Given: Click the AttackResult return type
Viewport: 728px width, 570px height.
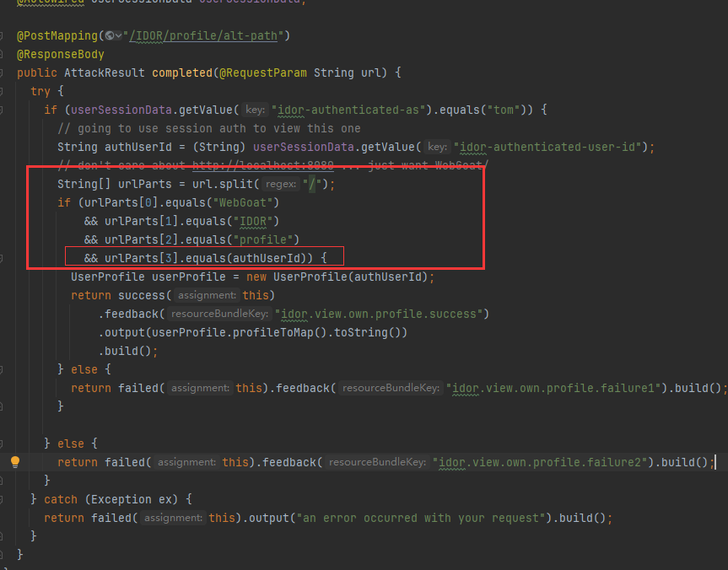Looking at the screenshot, I should point(105,73).
